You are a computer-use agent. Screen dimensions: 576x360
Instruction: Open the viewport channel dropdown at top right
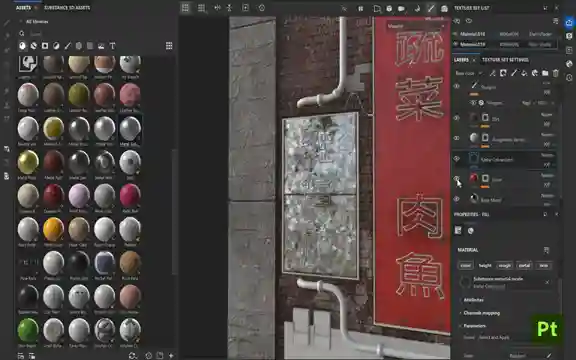(416, 26)
